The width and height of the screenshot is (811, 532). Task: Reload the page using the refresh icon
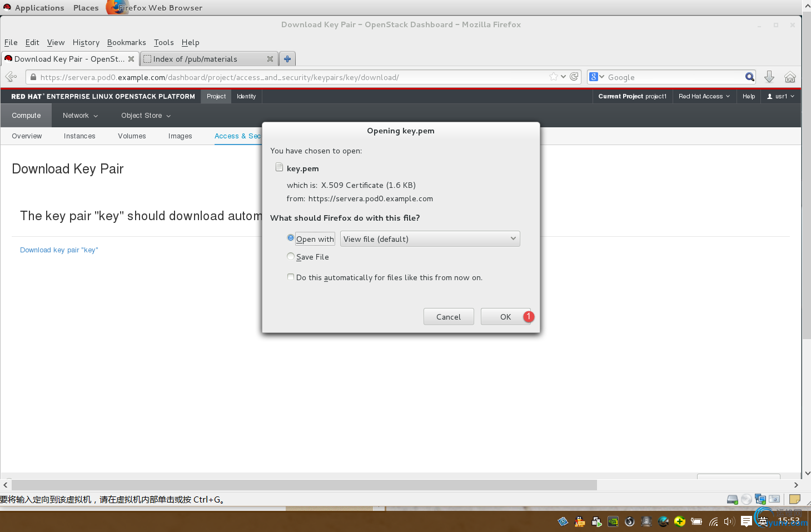pyautogui.click(x=574, y=77)
